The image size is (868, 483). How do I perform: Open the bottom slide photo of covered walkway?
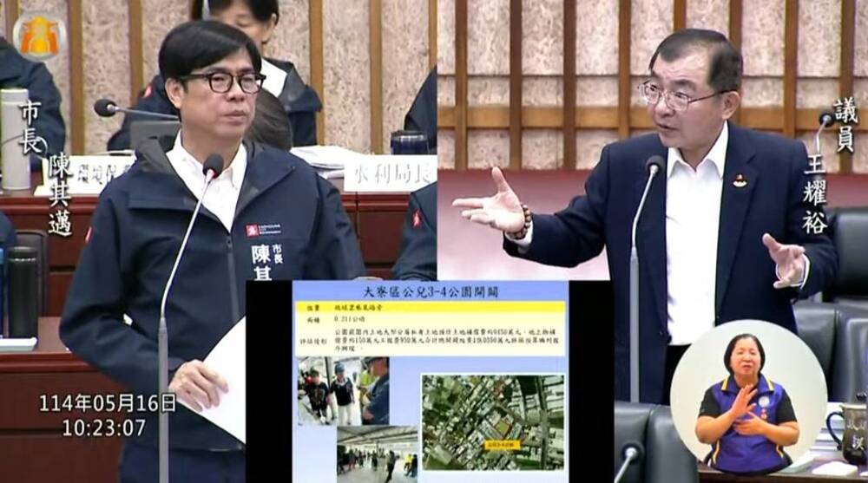click(x=377, y=453)
